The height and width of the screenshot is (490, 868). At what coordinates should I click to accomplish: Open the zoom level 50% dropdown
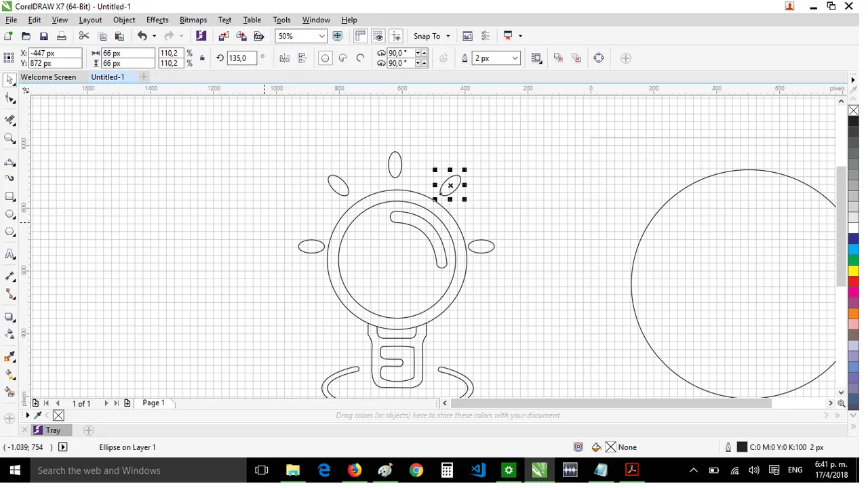click(x=321, y=36)
